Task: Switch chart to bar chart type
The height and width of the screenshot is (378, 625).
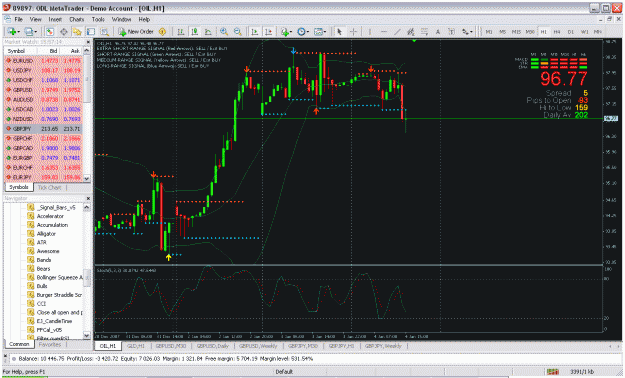Action: click(181, 32)
